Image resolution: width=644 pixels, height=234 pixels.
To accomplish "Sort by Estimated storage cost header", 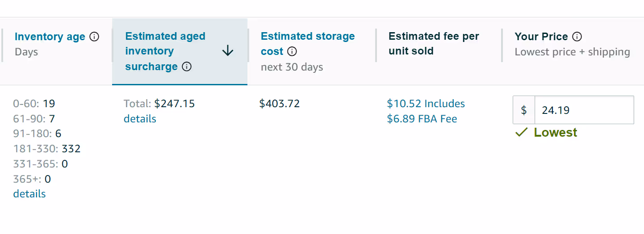I will click(x=308, y=44).
